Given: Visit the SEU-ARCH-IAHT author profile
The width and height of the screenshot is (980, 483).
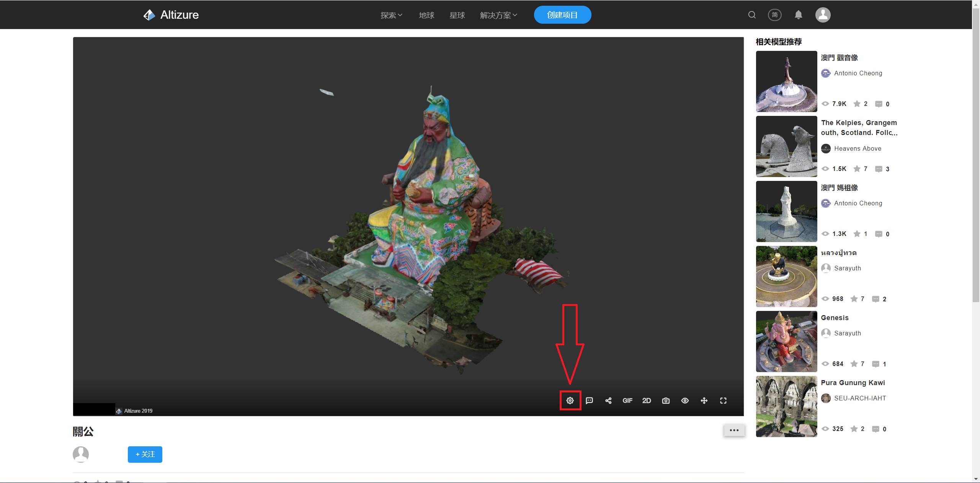Looking at the screenshot, I should [860, 398].
